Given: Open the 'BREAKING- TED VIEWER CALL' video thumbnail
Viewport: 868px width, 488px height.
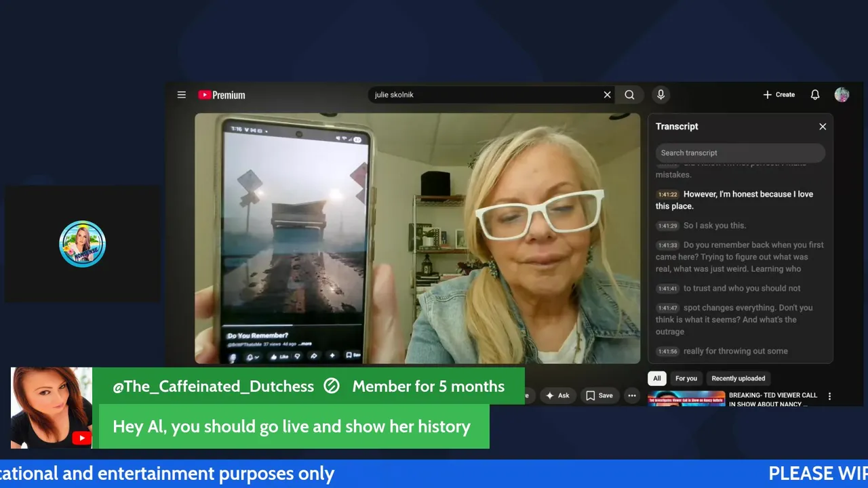Looking at the screenshot, I should point(686,399).
